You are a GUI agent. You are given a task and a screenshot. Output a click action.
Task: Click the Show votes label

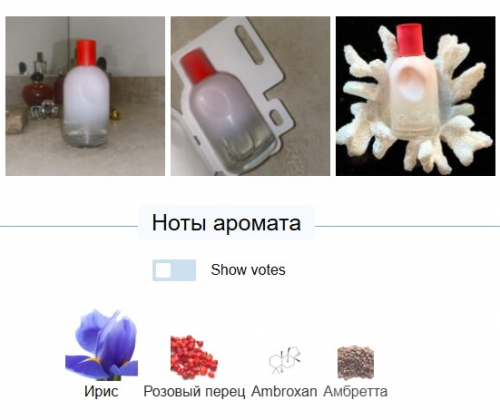[x=248, y=270]
